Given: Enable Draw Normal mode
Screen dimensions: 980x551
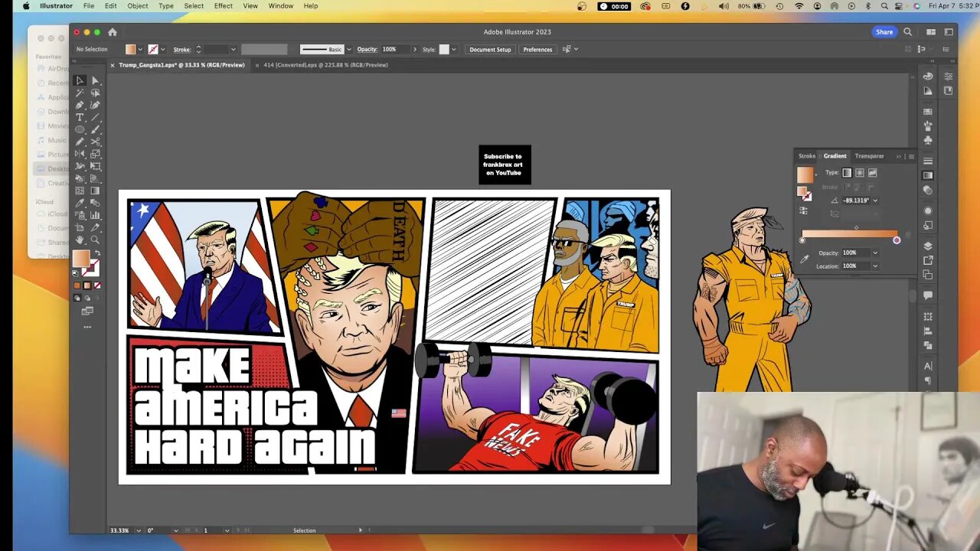Looking at the screenshot, I should (77, 298).
